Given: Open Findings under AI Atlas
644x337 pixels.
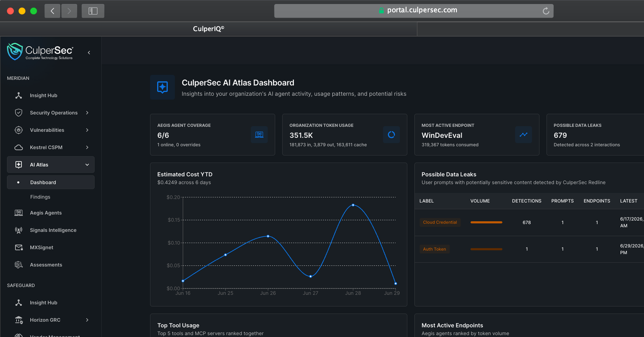Looking at the screenshot, I should click(x=40, y=197).
